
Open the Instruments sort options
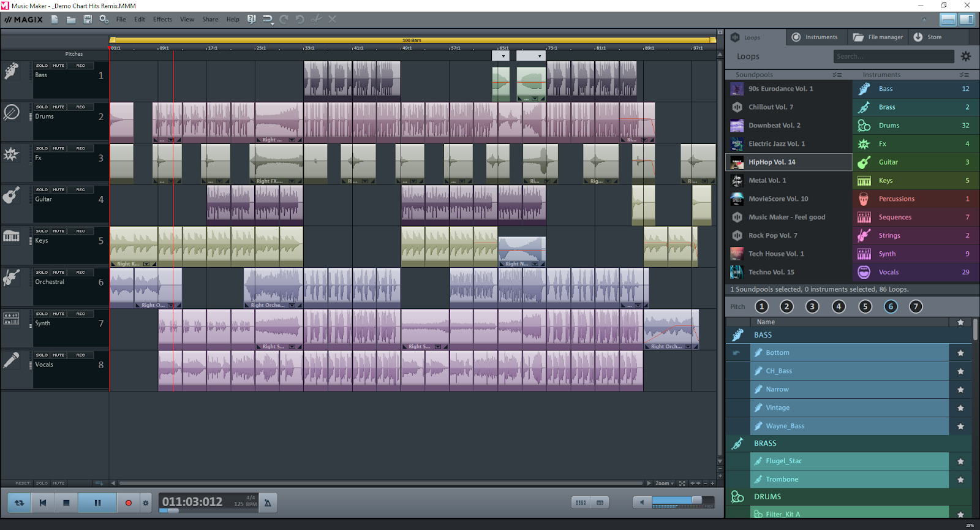964,75
